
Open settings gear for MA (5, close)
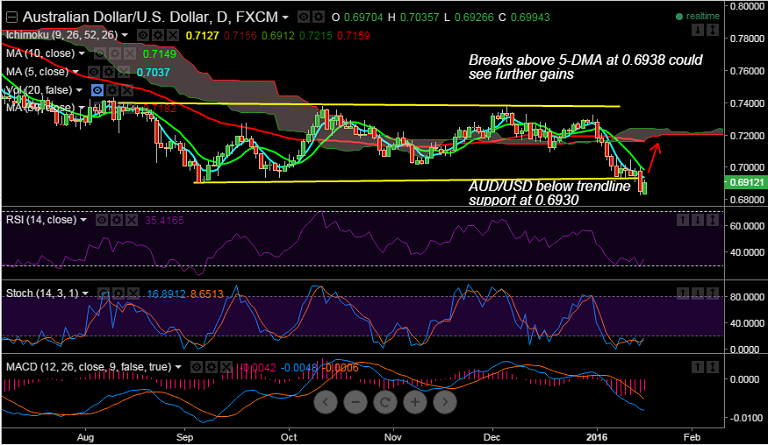pos(109,72)
